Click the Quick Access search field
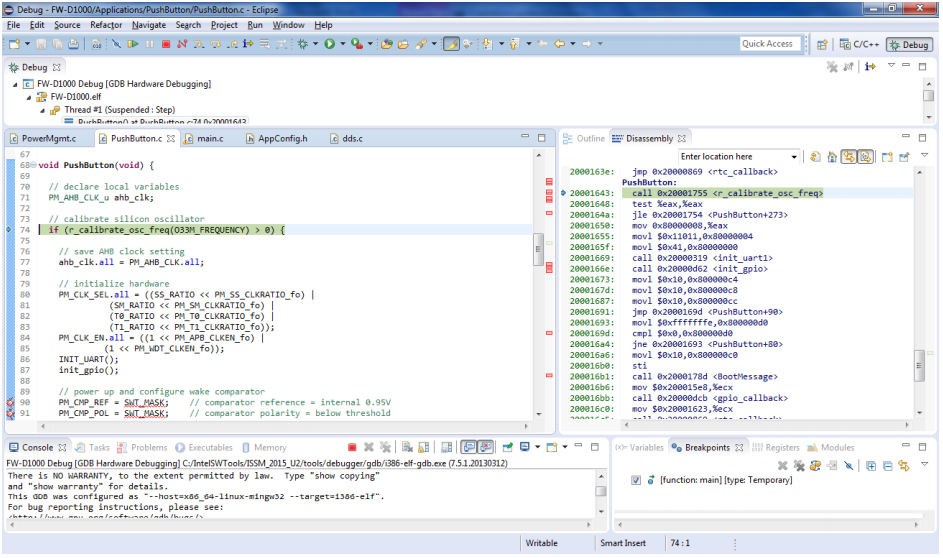 [x=768, y=44]
